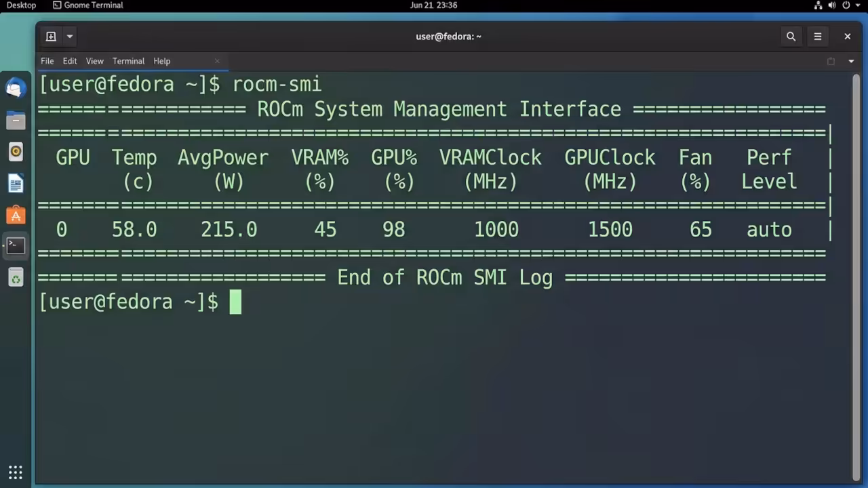Open the Software store dock icon
This screenshot has height=488, width=868.
pos(16,215)
